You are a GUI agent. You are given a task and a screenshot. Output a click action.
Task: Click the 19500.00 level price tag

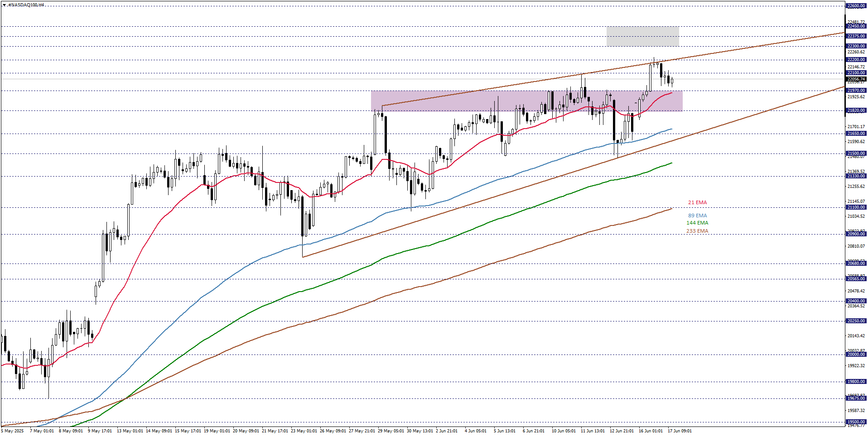[856, 422]
